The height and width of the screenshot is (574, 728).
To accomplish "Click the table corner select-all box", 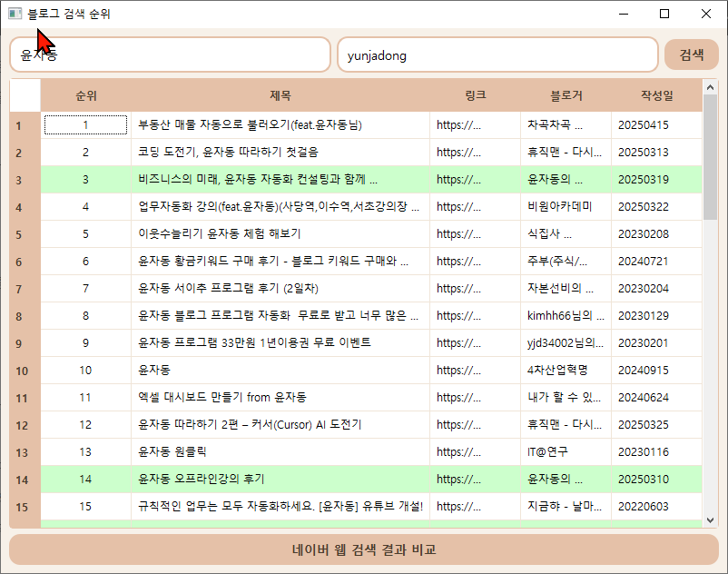I will point(25,95).
